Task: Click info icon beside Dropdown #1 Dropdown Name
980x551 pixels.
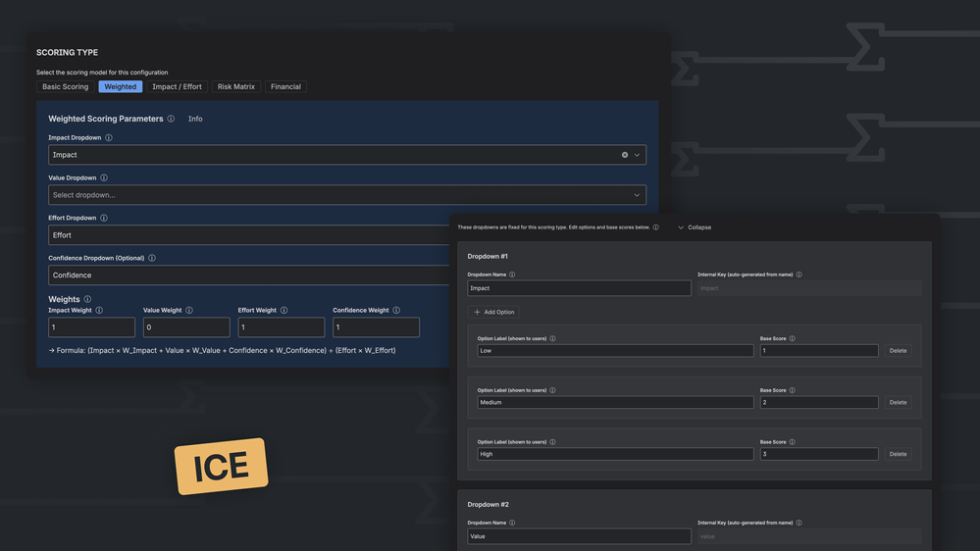Action: click(512, 275)
